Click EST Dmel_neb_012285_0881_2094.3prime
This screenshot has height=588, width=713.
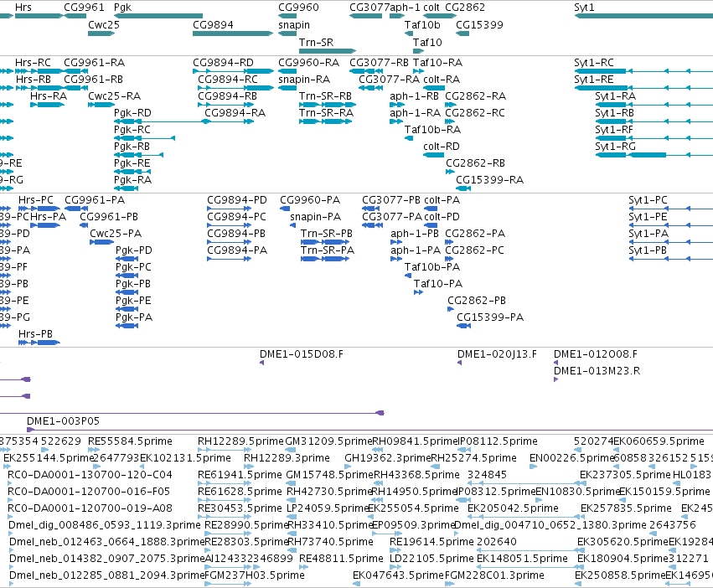click(107, 575)
